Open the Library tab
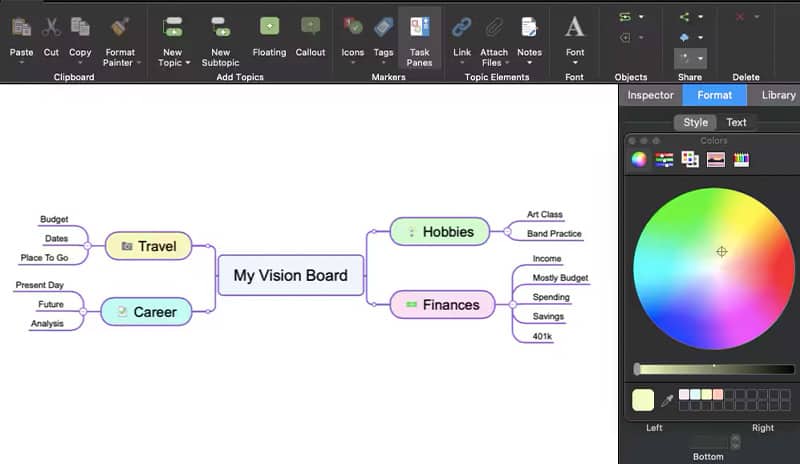Screen dimensions: 800x464 [x=778, y=95]
